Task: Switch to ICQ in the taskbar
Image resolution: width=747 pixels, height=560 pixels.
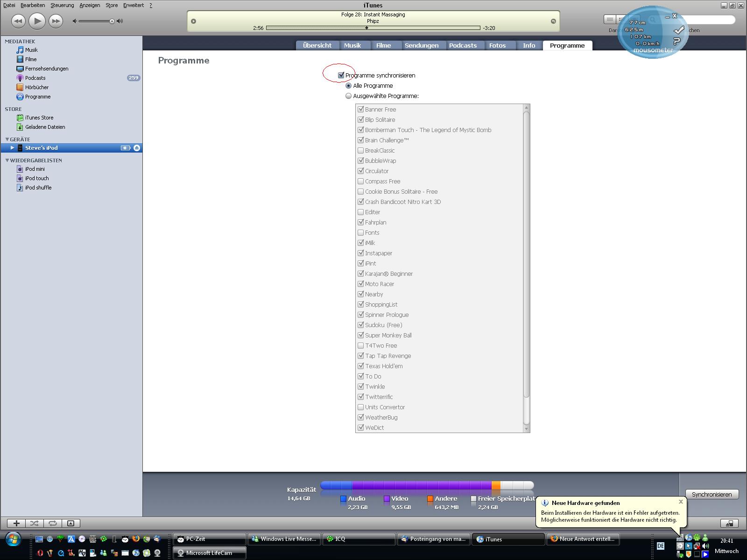Action: coord(359,539)
